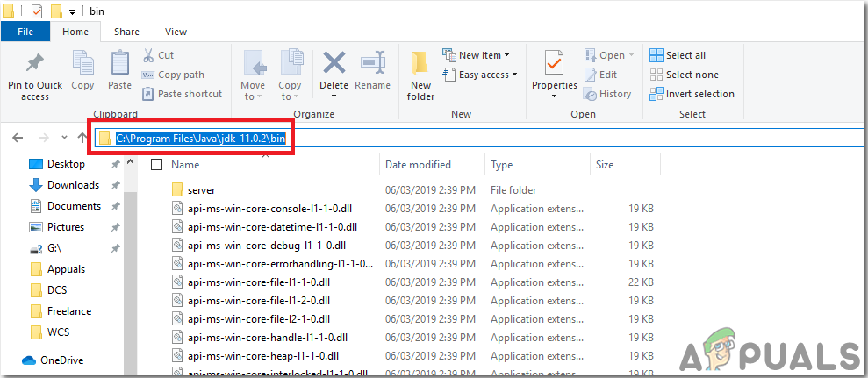Expand the Properties dropdown arrow
The width and height of the screenshot is (868, 378).
[554, 96]
